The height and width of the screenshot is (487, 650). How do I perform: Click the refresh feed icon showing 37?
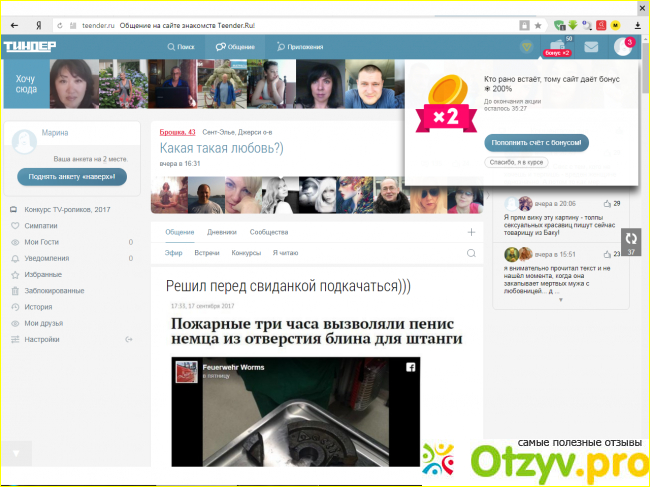pos(631,240)
